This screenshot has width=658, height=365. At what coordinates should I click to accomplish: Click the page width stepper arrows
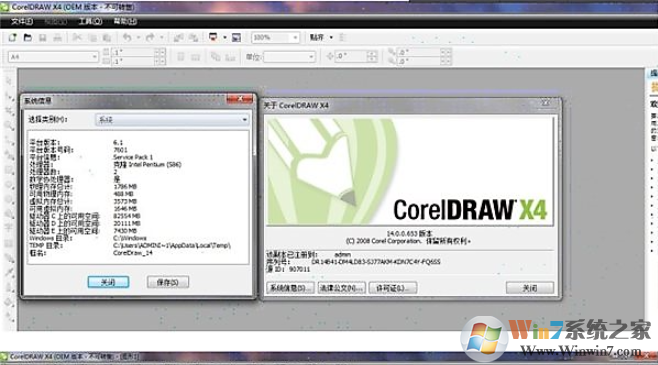point(160,52)
